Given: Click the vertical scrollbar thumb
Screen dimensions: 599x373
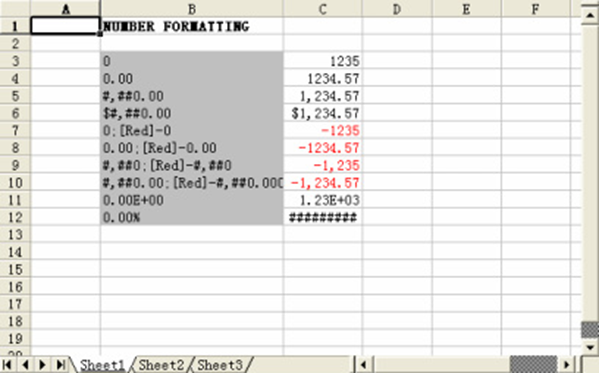Looking at the screenshot, I should [590, 330].
